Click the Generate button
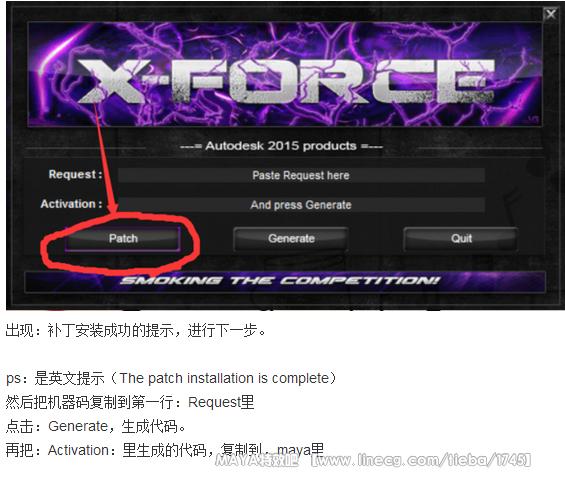 click(291, 238)
